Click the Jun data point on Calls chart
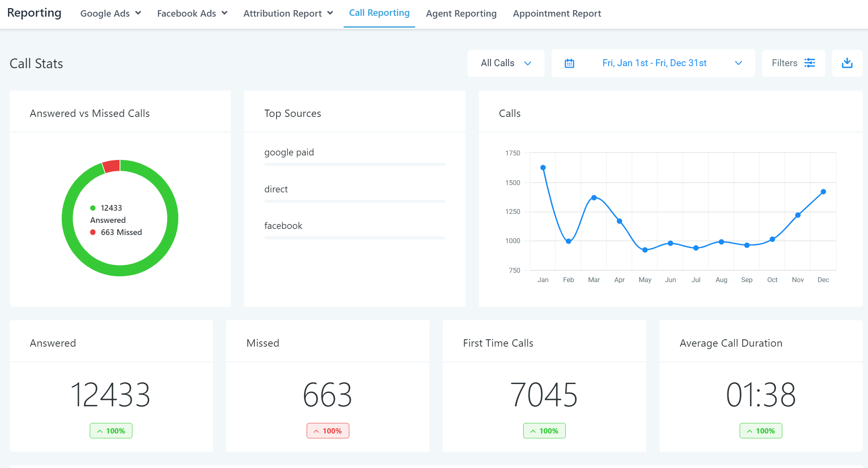 click(x=670, y=243)
